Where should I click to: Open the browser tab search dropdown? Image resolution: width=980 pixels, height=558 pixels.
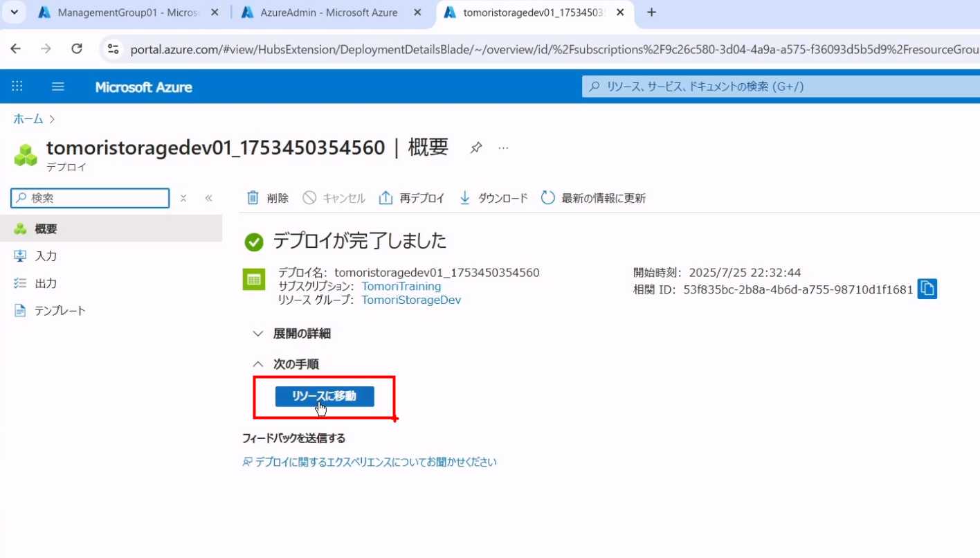[x=14, y=12]
